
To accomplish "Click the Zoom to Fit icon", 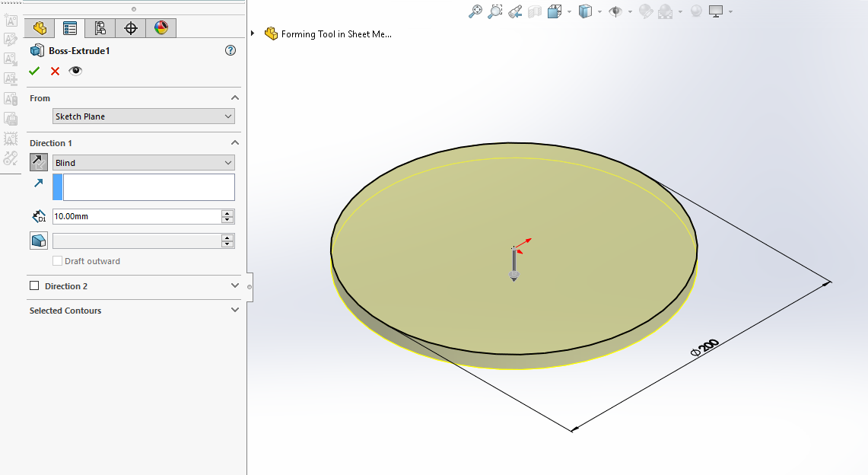I will (475, 11).
